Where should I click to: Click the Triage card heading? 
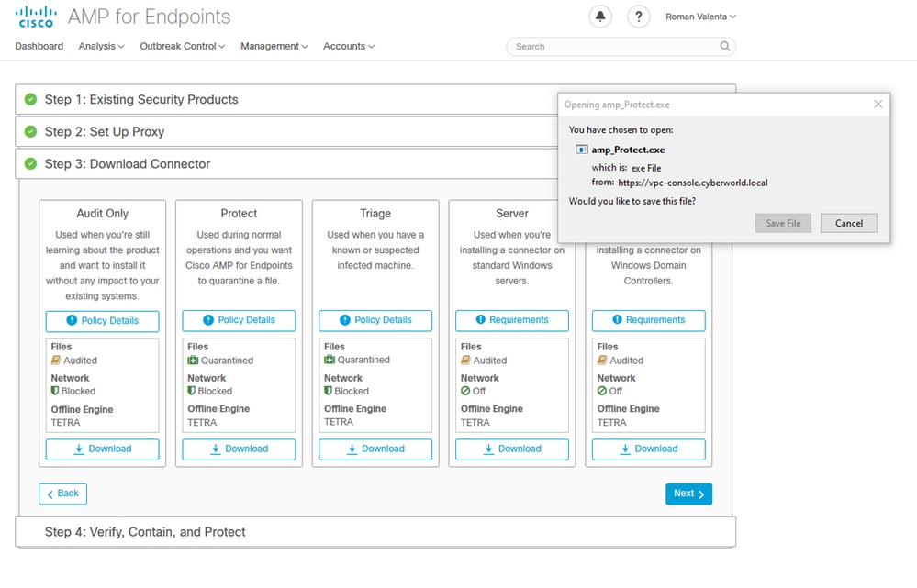[x=375, y=214]
